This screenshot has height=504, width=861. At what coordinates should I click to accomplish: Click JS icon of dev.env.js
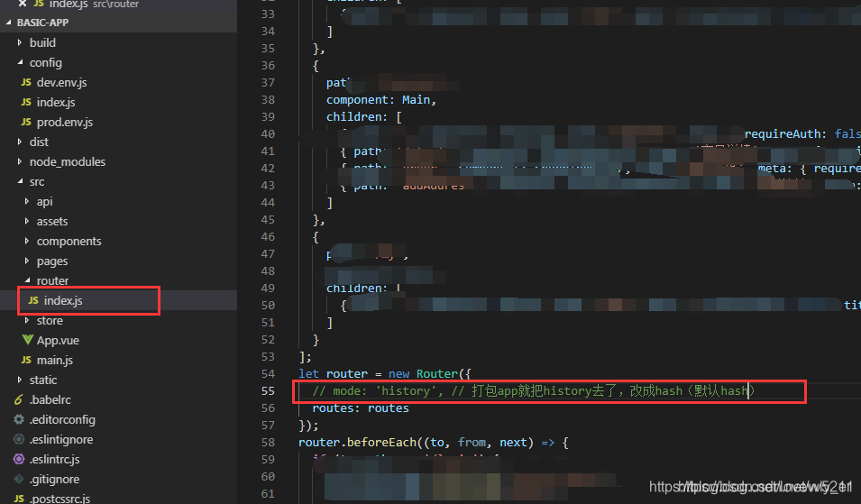point(26,82)
